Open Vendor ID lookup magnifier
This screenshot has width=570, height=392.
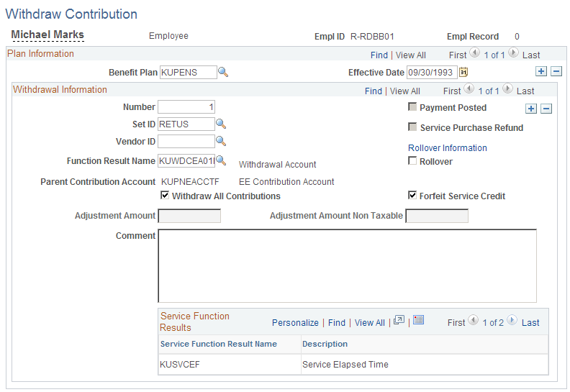coord(221,141)
